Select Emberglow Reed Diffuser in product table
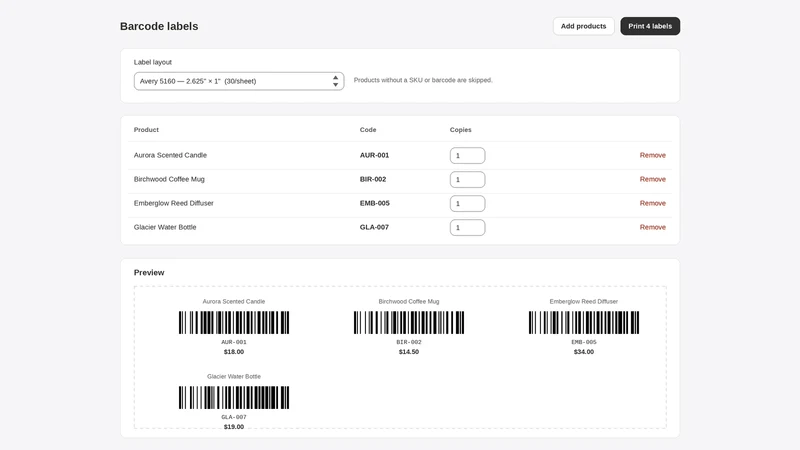 [173, 203]
